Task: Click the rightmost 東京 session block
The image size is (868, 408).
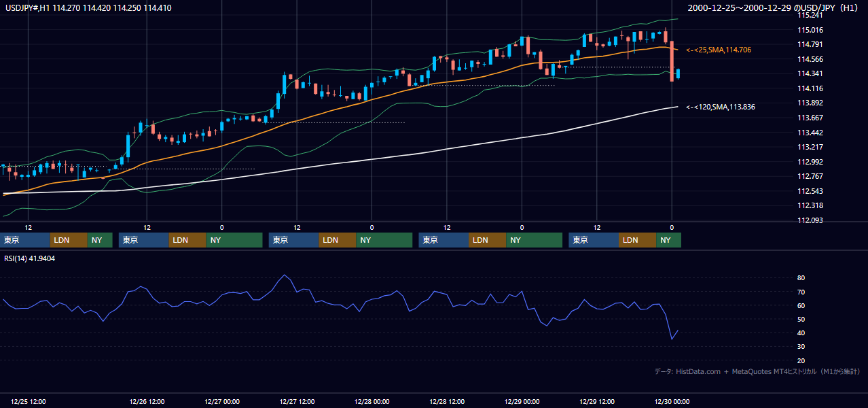Action: click(594, 240)
